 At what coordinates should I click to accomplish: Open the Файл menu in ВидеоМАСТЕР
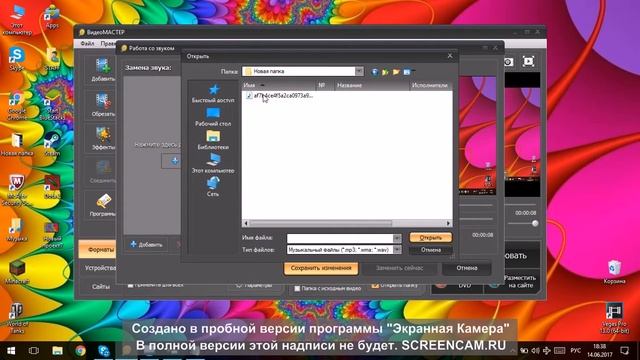pyautogui.click(x=87, y=43)
